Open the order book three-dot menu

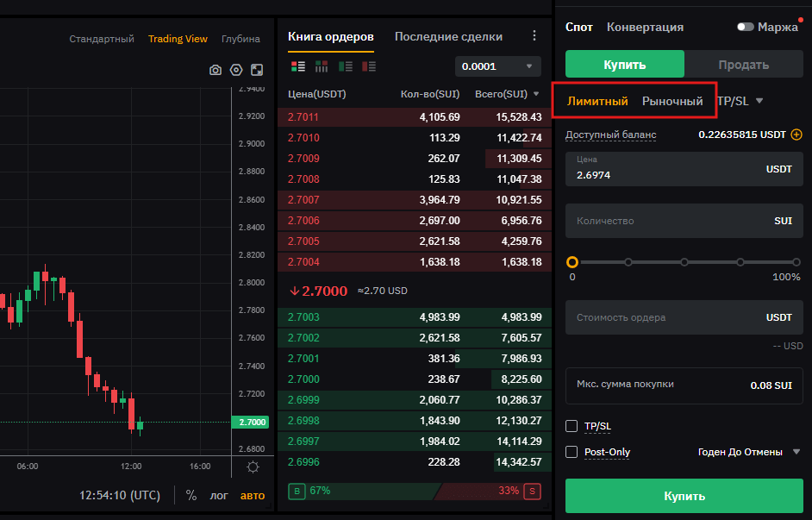(534, 36)
